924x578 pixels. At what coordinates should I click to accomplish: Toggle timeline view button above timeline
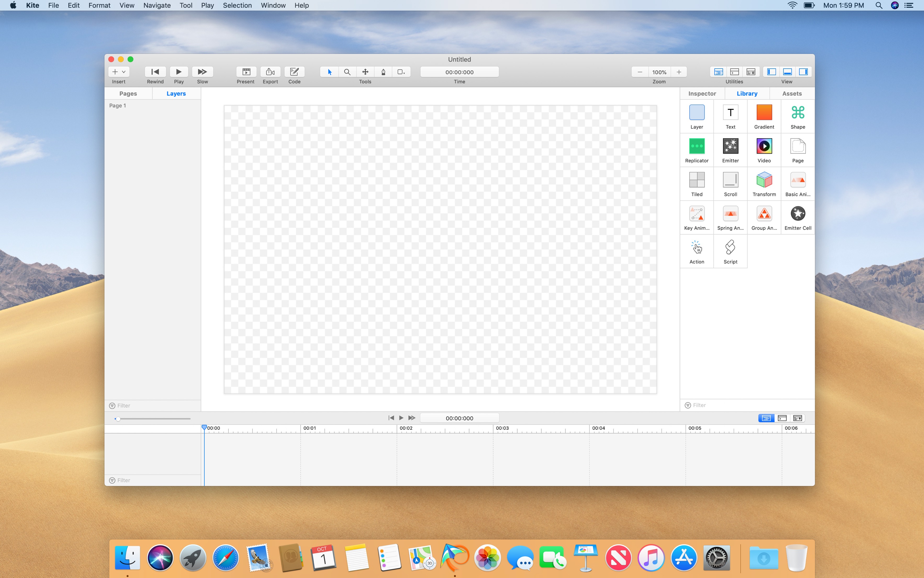tap(766, 418)
